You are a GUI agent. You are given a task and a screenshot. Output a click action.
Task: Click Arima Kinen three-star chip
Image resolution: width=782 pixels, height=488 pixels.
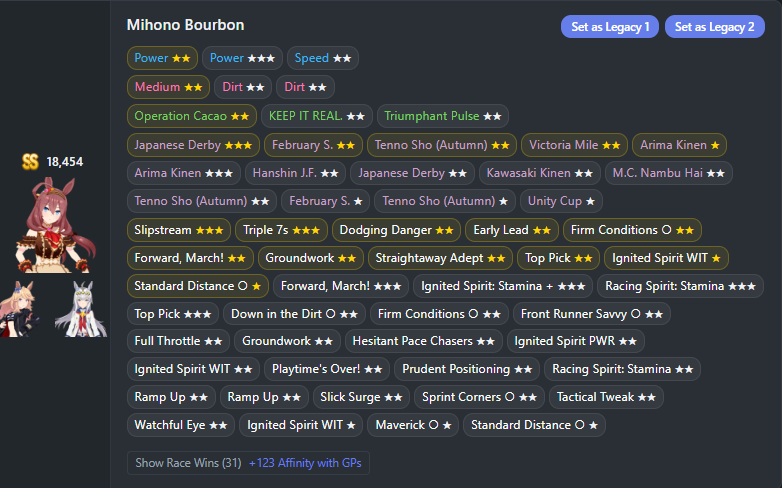pos(184,173)
